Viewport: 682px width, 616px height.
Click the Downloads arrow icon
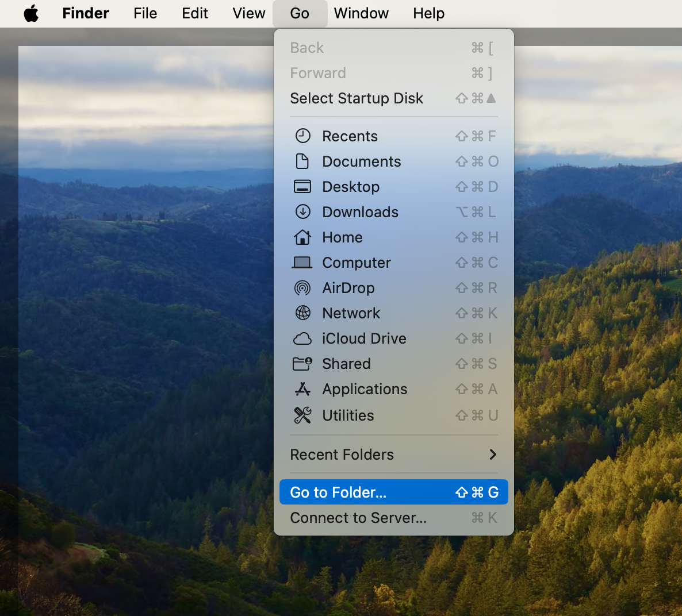(x=302, y=211)
